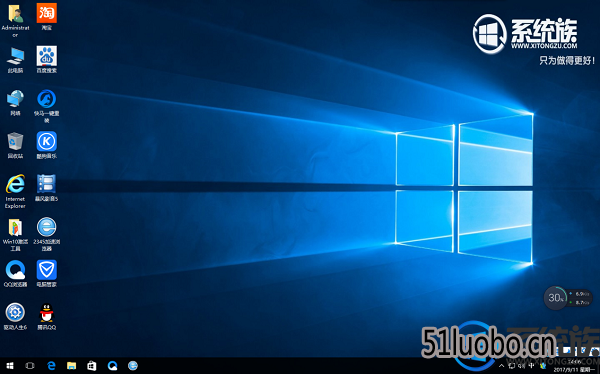Click the 30% memory accelerator ball
600x374 pixels.
(556, 298)
